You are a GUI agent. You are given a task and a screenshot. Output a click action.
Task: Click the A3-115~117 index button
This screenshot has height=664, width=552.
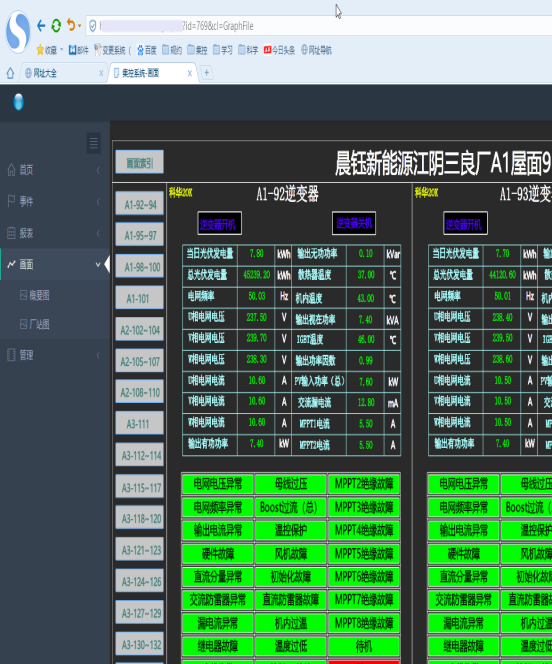tap(140, 487)
